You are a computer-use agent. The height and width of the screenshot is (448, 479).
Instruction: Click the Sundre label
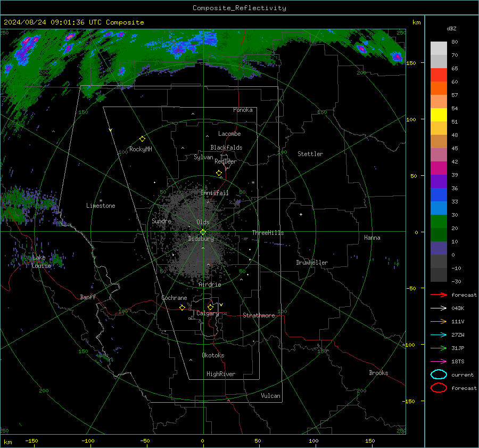(x=162, y=221)
